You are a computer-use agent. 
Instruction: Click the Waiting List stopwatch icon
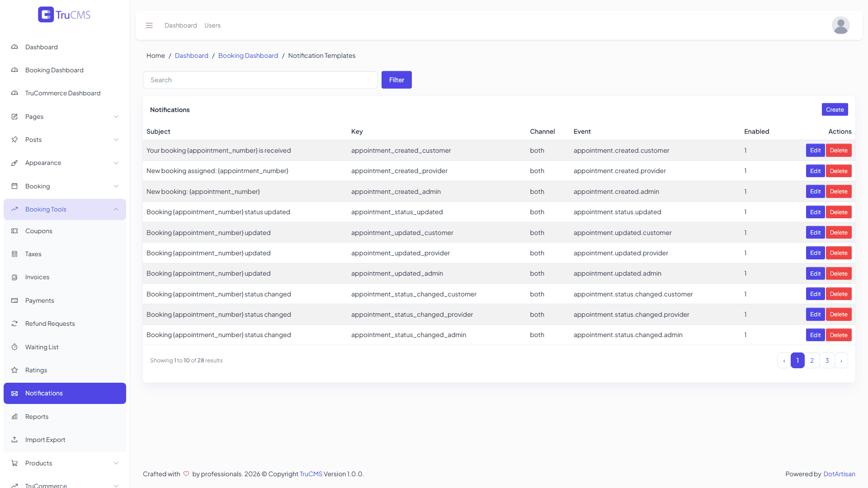(x=14, y=347)
